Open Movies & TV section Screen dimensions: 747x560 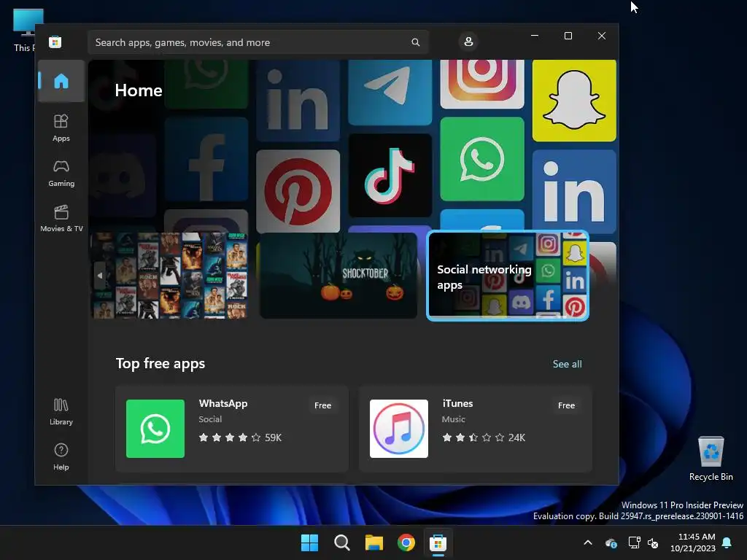click(61, 219)
